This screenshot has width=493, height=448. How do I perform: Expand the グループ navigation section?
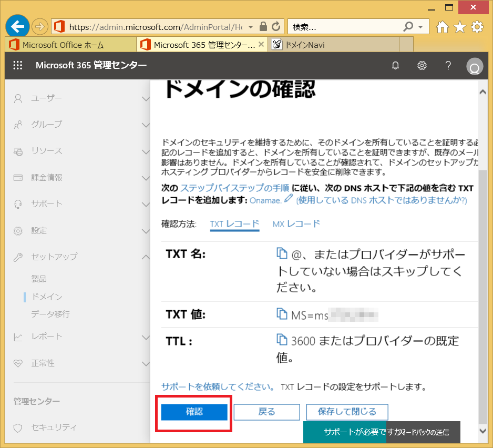[145, 125]
